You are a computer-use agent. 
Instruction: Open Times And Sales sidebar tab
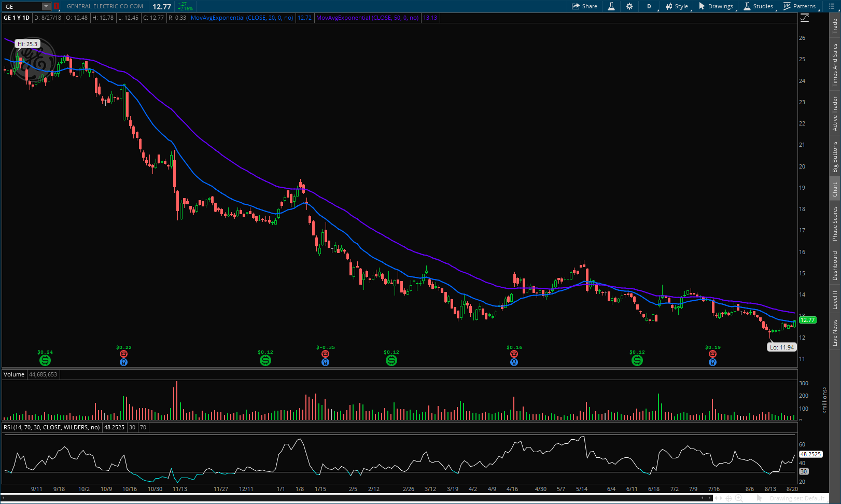point(835,65)
